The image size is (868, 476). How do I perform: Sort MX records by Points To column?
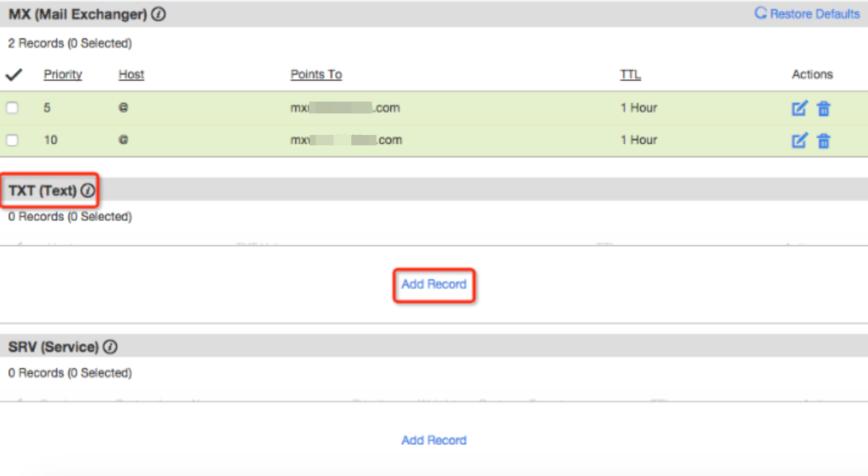pos(316,75)
